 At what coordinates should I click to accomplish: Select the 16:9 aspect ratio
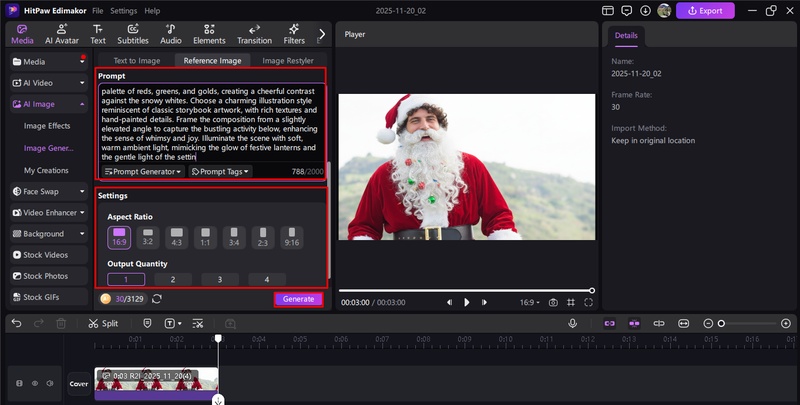119,238
